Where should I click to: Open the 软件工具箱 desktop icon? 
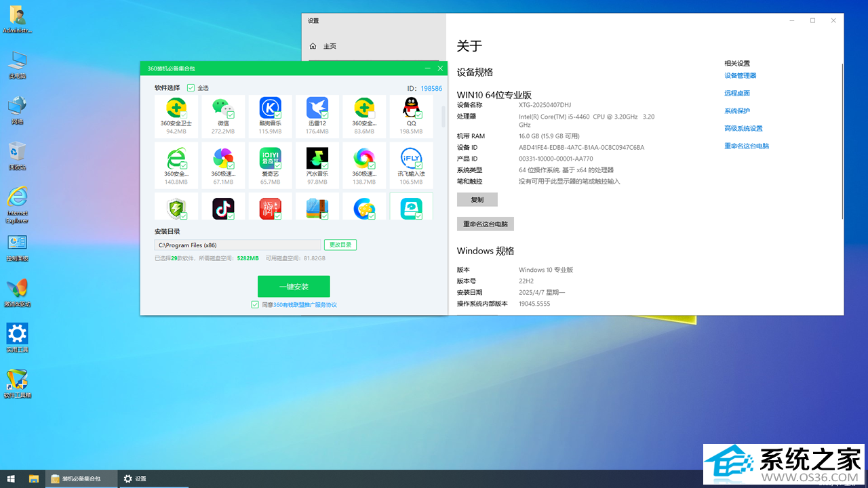coord(17,384)
